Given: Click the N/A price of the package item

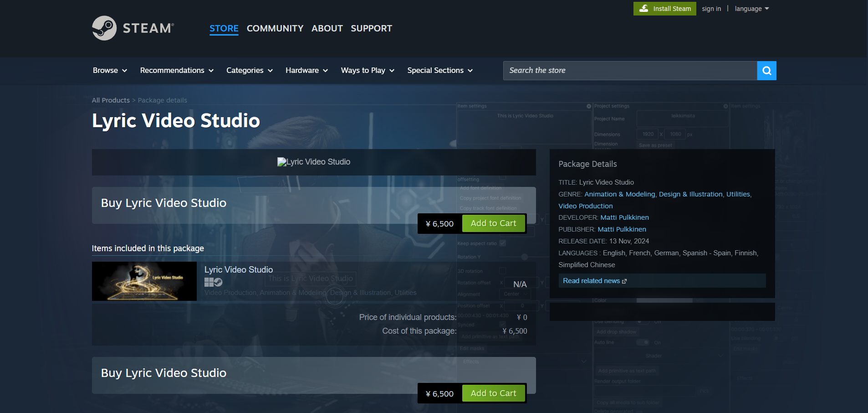Looking at the screenshot, I should point(520,284).
